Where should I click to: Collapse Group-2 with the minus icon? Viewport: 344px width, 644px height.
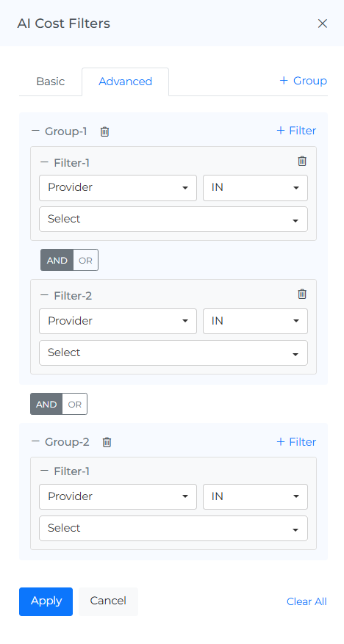point(35,441)
